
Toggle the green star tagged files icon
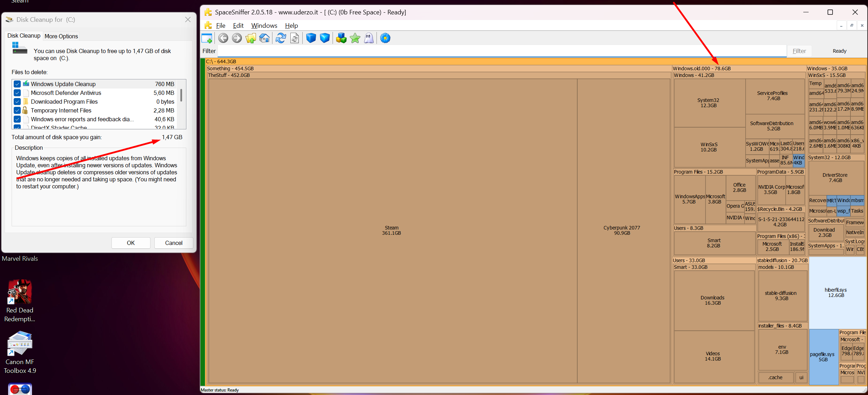pyautogui.click(x=355, y=38)
